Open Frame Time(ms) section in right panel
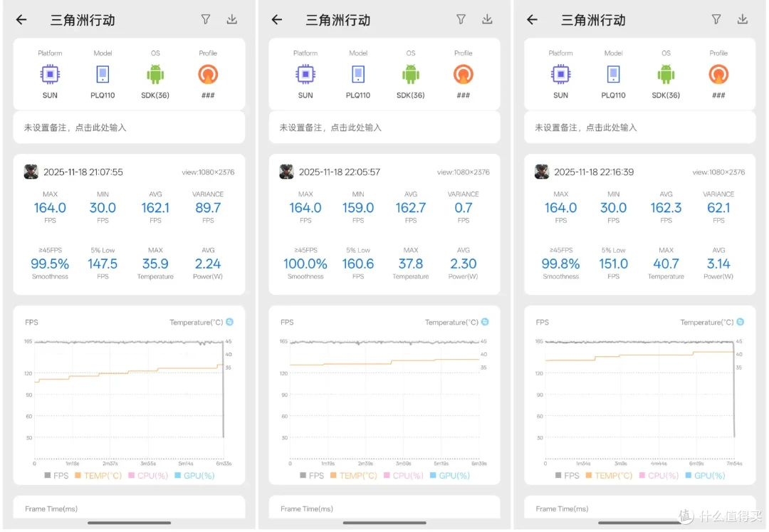 tap(640, 508)
